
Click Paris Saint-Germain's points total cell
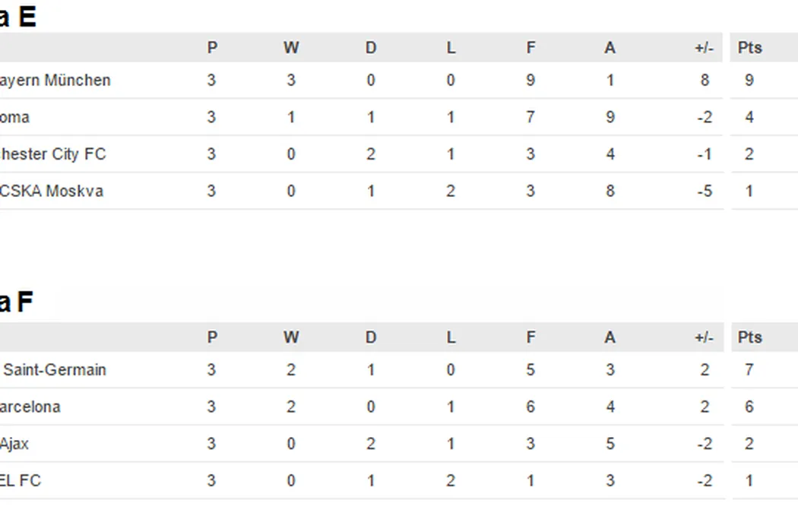pos(749,370)
